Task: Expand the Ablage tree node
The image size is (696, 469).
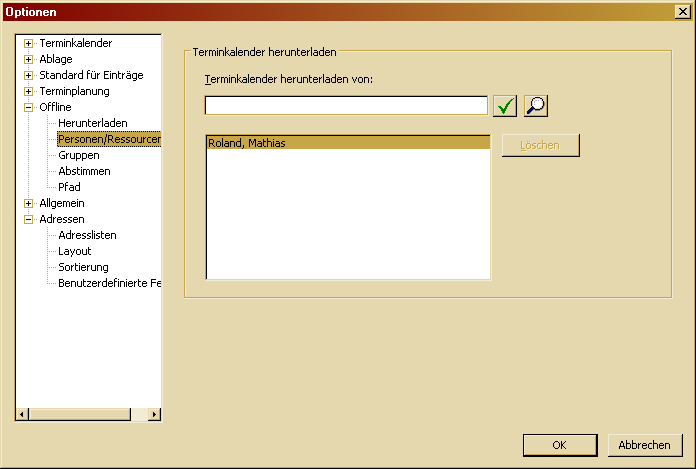Action: (29, 59)
